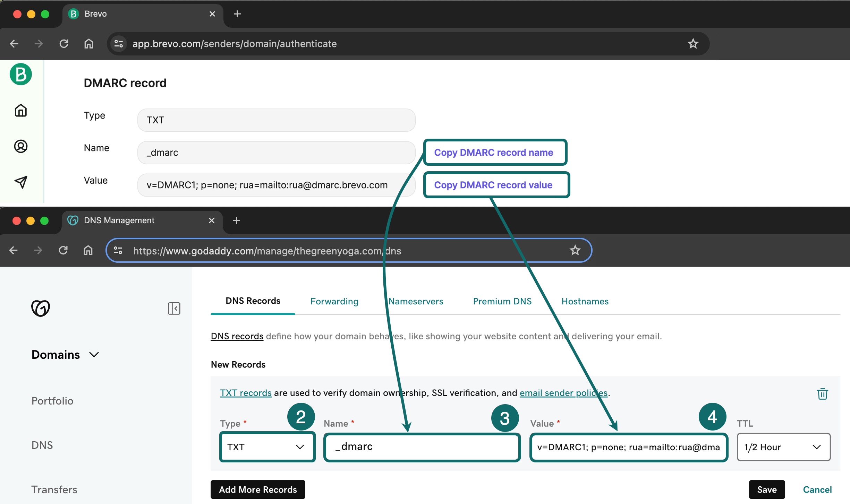
Task: Open the email sender policies link
Action: coord(563,393)
